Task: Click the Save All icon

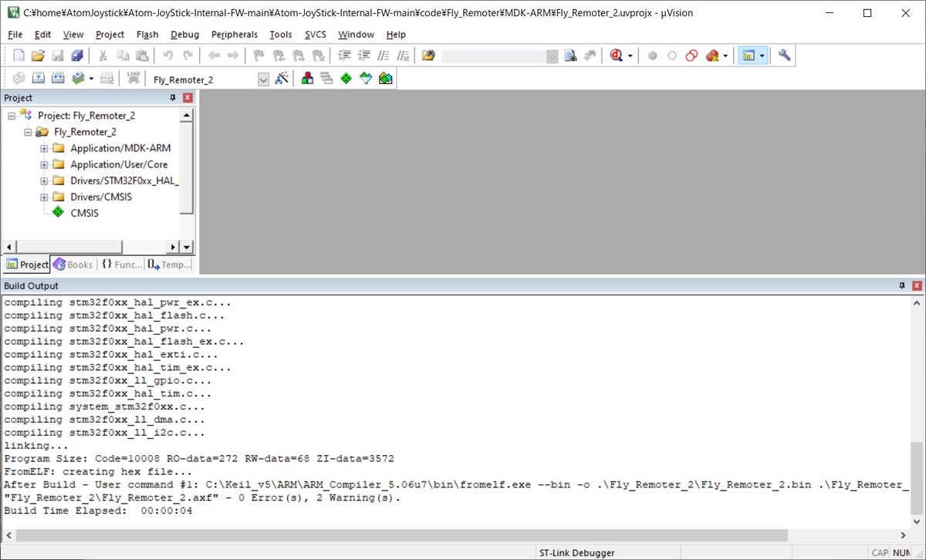Action: pos(77,56)
